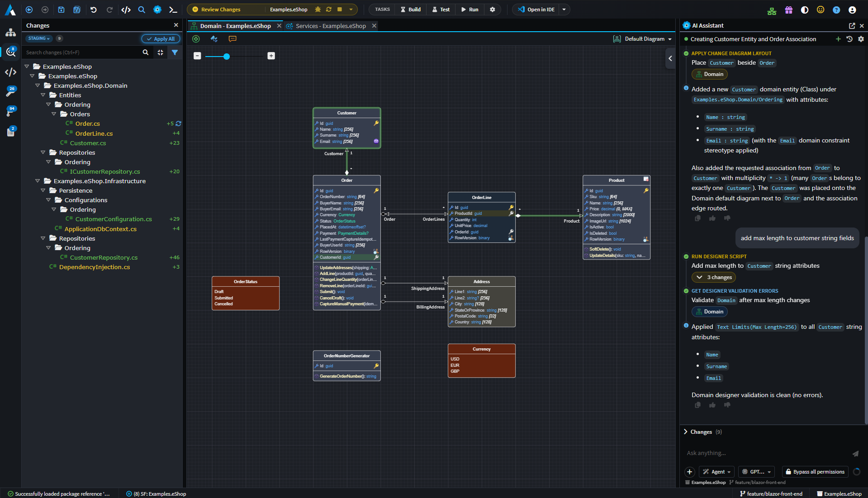Open the task settings gear
The height and width of the screenshot is (498, 868).
pos(493,9)
